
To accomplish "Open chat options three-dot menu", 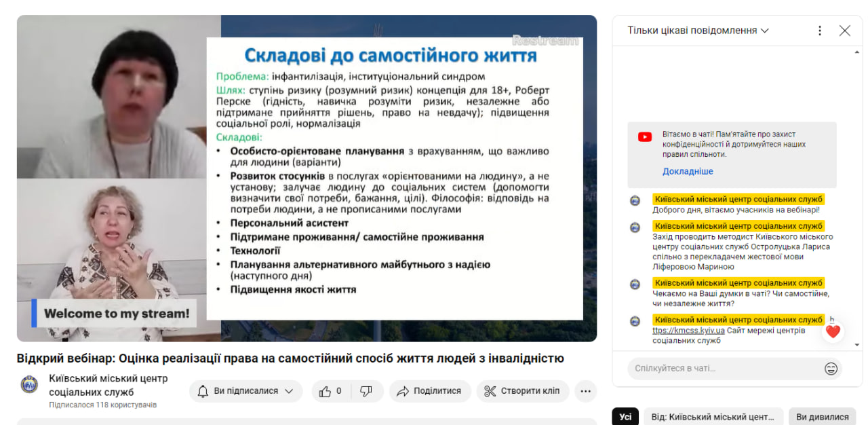I will pyautogui.click(x=820, y=31).
